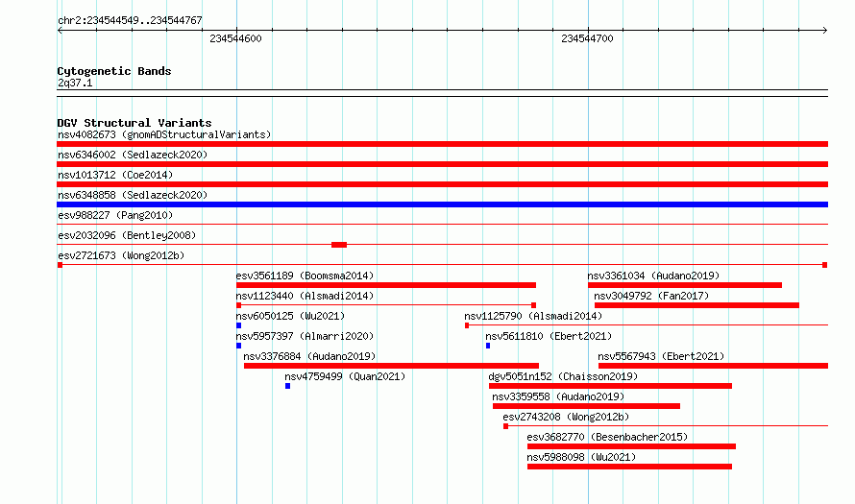This screenshot has height=504, width=855.
Task: Click the esv2743208 red start marker square
Action: (505, 426)
